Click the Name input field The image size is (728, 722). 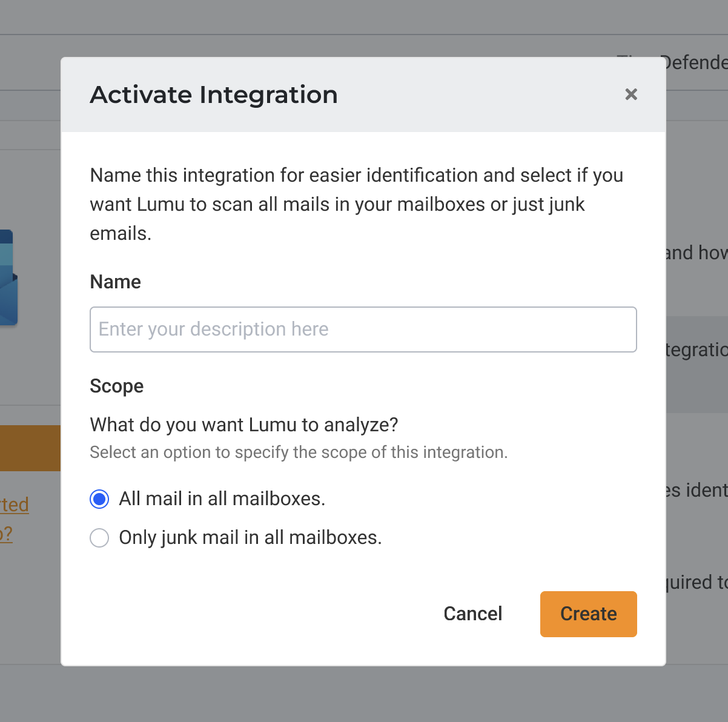(363, 330)
